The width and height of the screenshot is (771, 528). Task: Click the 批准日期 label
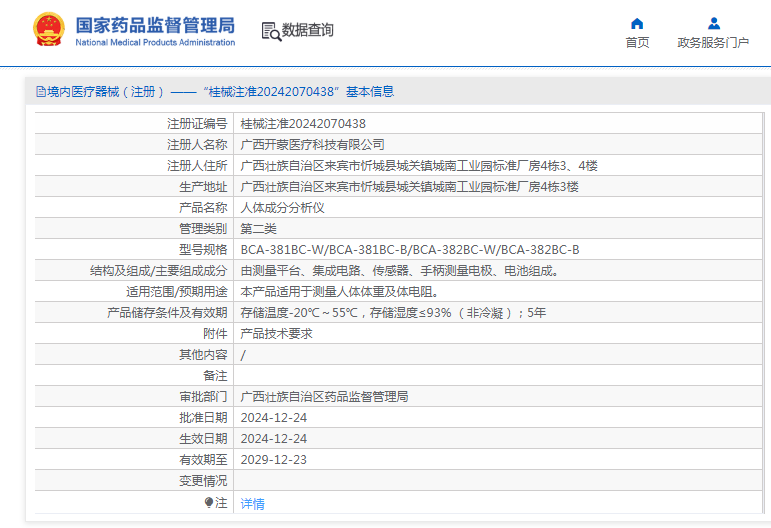203,418
